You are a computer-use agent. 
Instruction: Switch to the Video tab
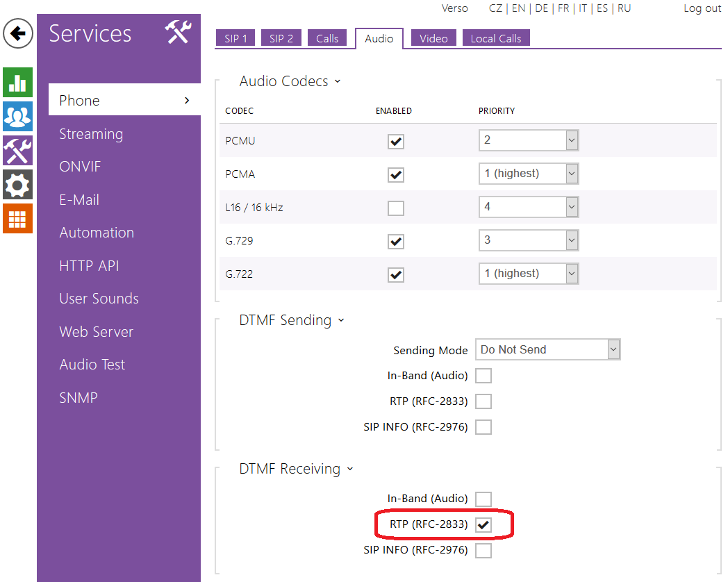pyautogui.click(x=433, y=38)
